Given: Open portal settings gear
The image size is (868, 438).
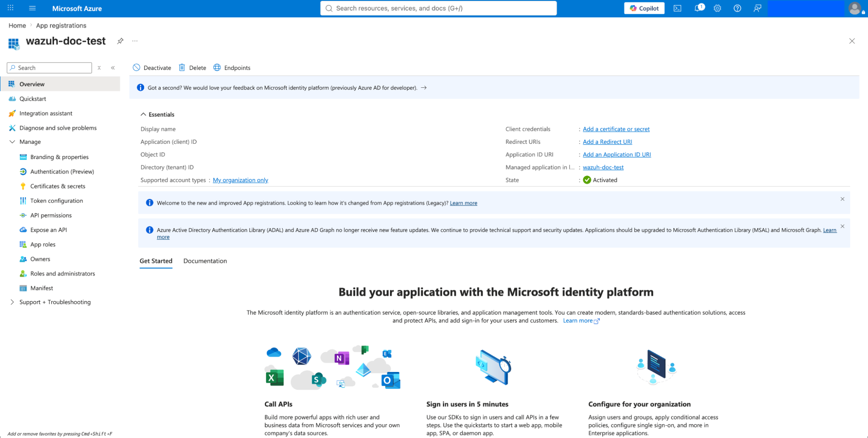Looking at the screenshot, I should pyautogui.click(x=717, y=8).
